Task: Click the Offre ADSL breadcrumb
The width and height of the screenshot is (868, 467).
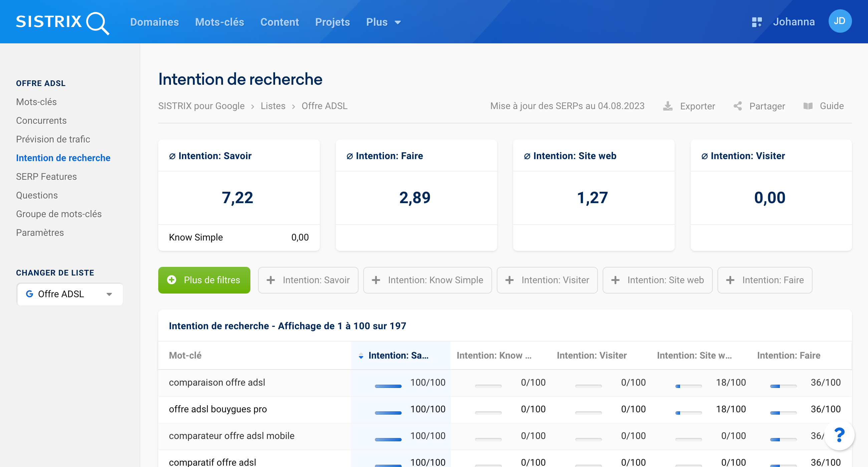Action: [324, 106]
